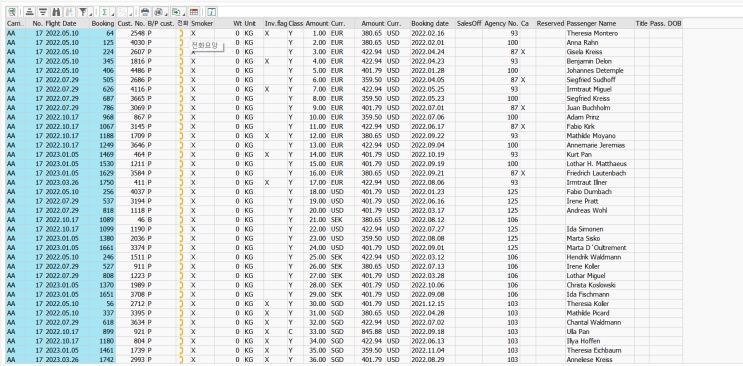The height and width of the screenshot is (366, 743).
Task: Click booking date 2021.12.15 cell
Action: click(433, 304)
